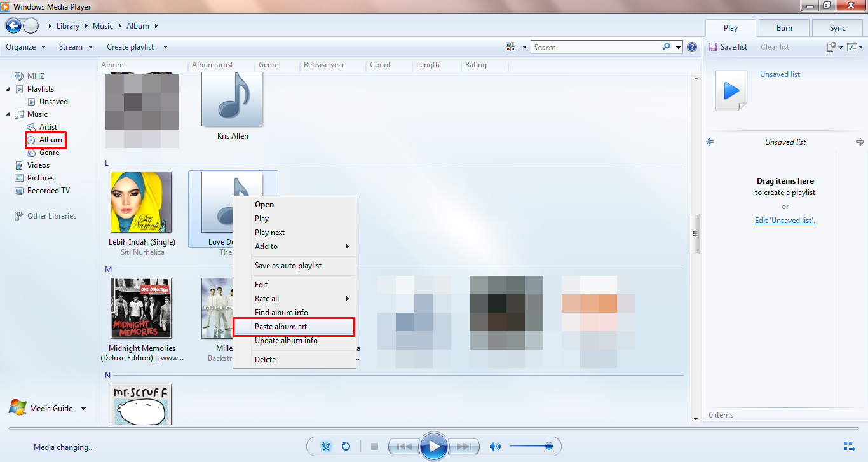Open the Media Guide dropdown arrow

pos(83,409)
